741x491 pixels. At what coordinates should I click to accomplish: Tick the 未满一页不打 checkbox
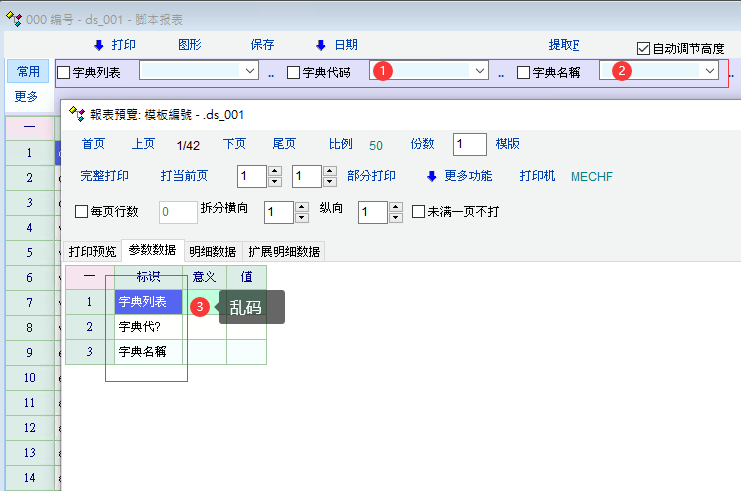[419, 212]
